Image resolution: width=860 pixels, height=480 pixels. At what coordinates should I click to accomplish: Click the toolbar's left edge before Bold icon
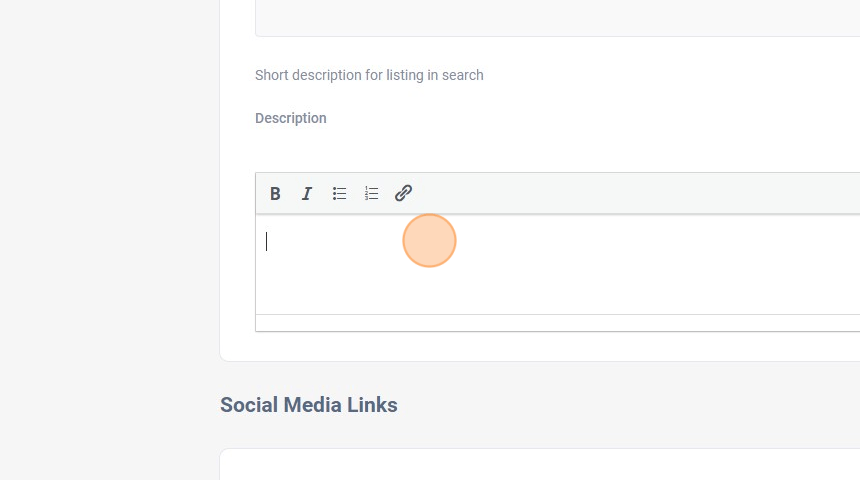(x=261, y=194)
